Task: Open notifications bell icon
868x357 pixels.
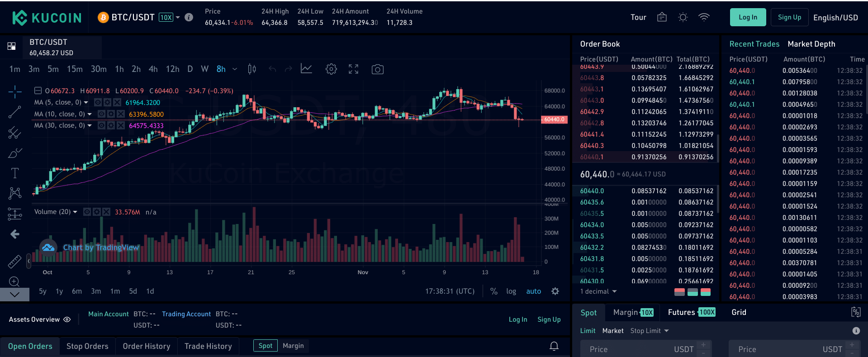Action: point(554,346)
